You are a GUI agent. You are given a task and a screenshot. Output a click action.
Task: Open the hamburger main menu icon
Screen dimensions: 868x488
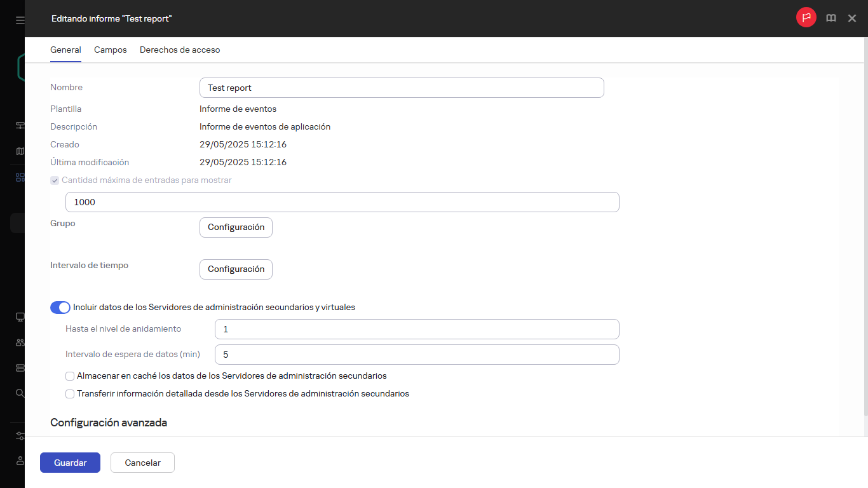(x=20, y=20)
